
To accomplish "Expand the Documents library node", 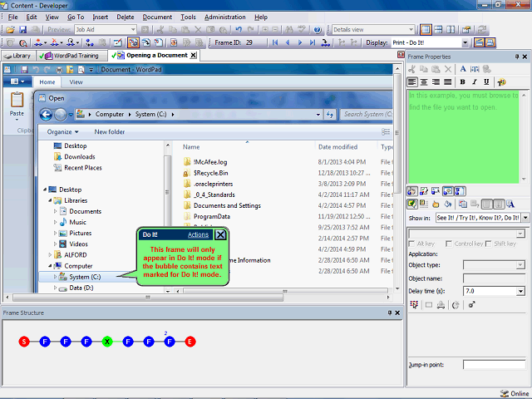I will [x=55, y=211].
